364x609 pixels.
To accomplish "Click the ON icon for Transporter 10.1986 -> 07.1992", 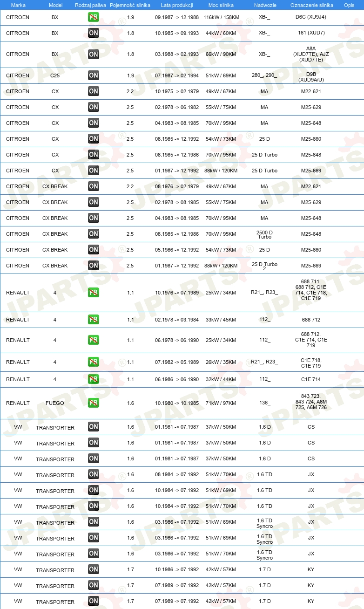I will 94,569.
